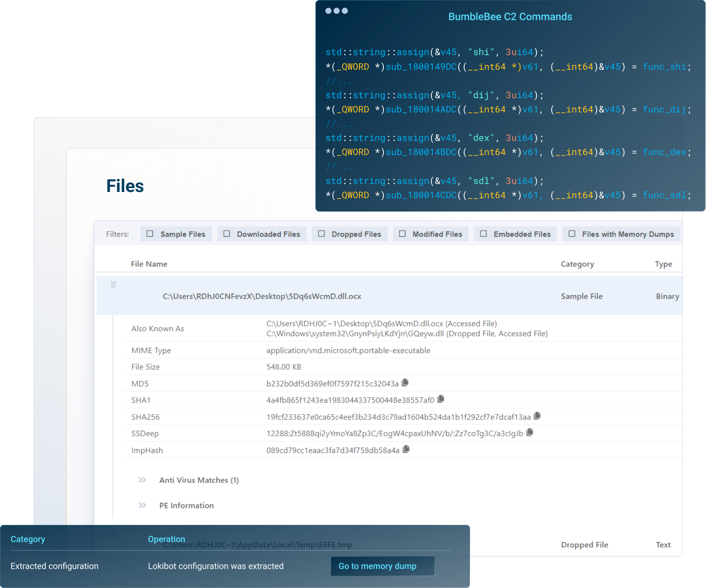Click the Category column header in Files table
The width and height of the screenshot is (706, 588).
click(x=577, y=264)
